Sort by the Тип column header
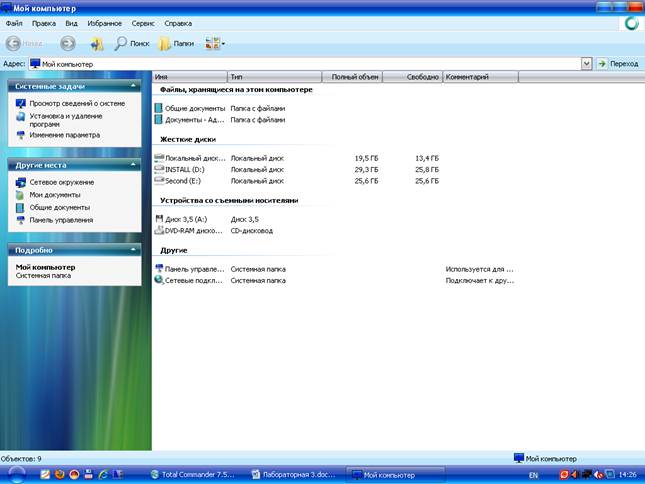This screenshot has height=484, width=645. 274,77
